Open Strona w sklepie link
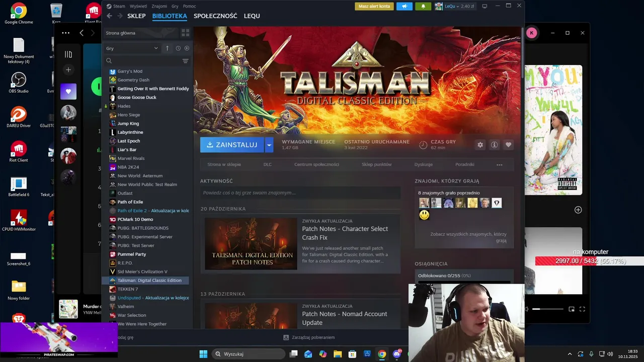This screenshot has width=644, height=362. 224,164
